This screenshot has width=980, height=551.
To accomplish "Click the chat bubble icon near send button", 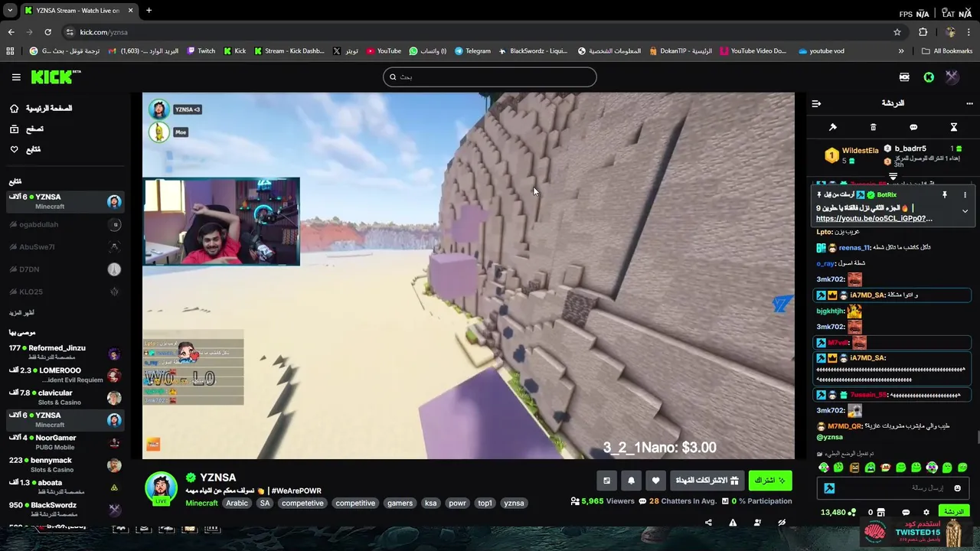I will (x=906, y=513).
